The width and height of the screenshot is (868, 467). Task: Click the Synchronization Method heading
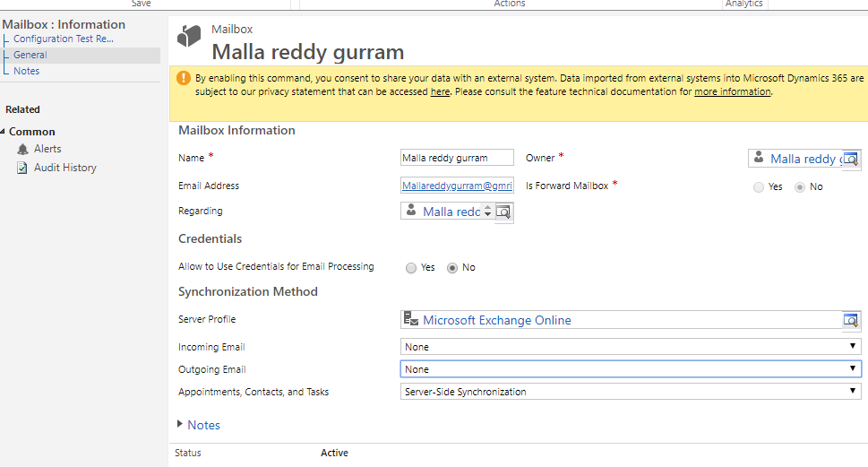click(x=248, y=291)
